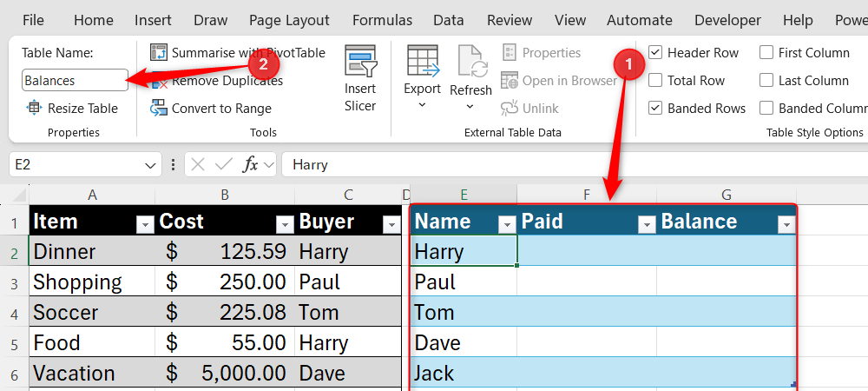
Task: Enable the Banded Columns checkbox
Action: [x=766, y=108]
